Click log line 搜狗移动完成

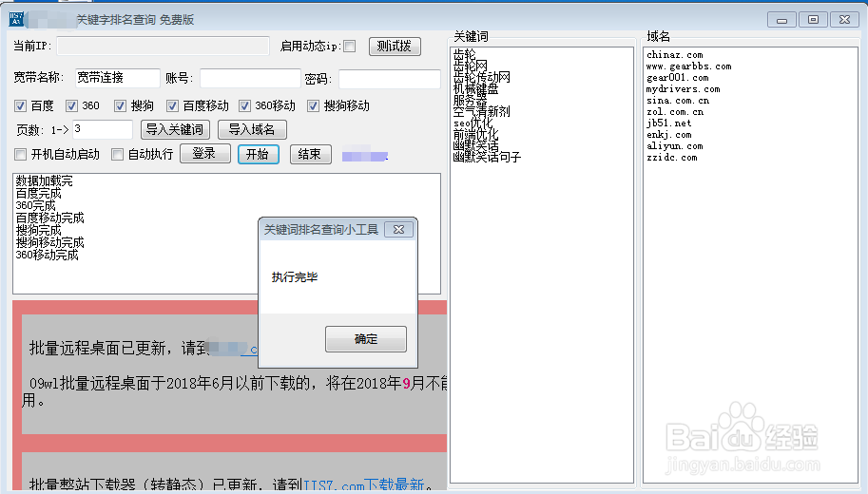point(49,242)
